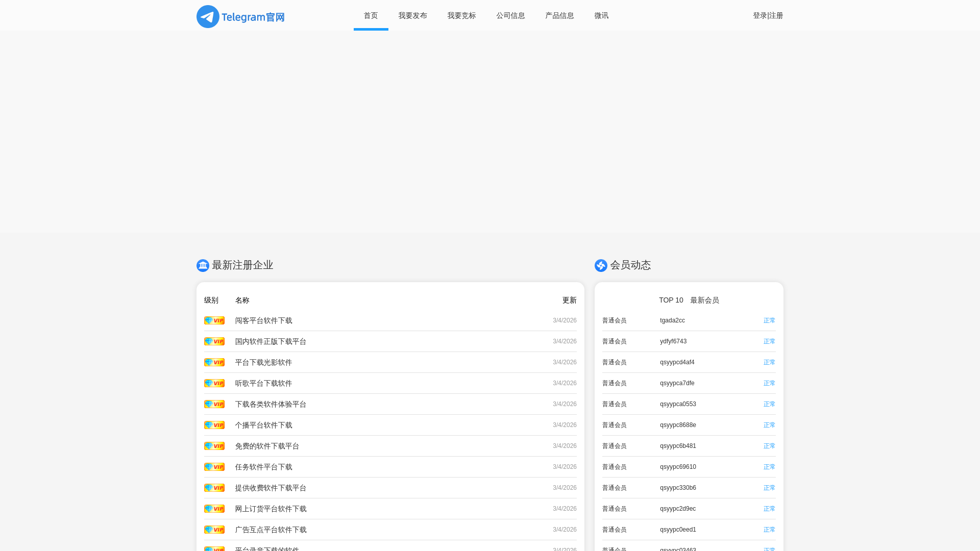
Task: Click the 更新 column header
Action: [570, 300]
